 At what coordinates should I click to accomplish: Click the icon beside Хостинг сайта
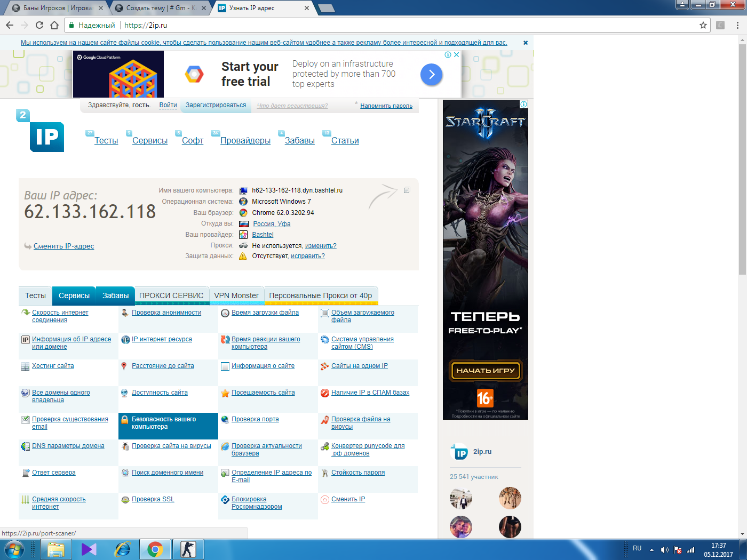coord(25,366)
